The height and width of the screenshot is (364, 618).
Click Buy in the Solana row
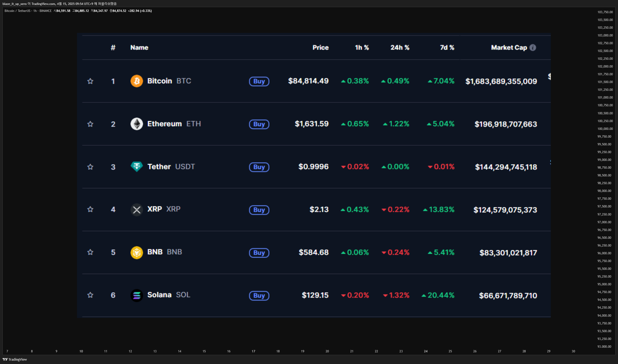pos(259,295)
